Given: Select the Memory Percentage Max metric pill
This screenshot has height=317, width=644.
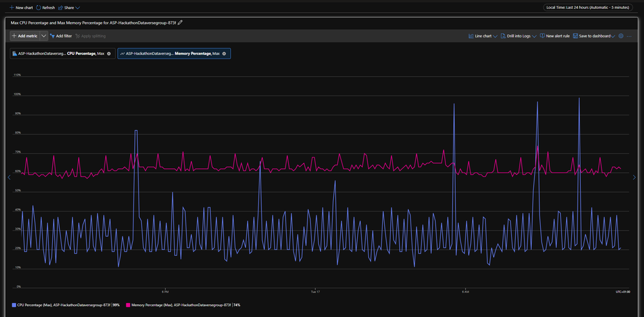Looking at the screenshot, I should [170, 53].
